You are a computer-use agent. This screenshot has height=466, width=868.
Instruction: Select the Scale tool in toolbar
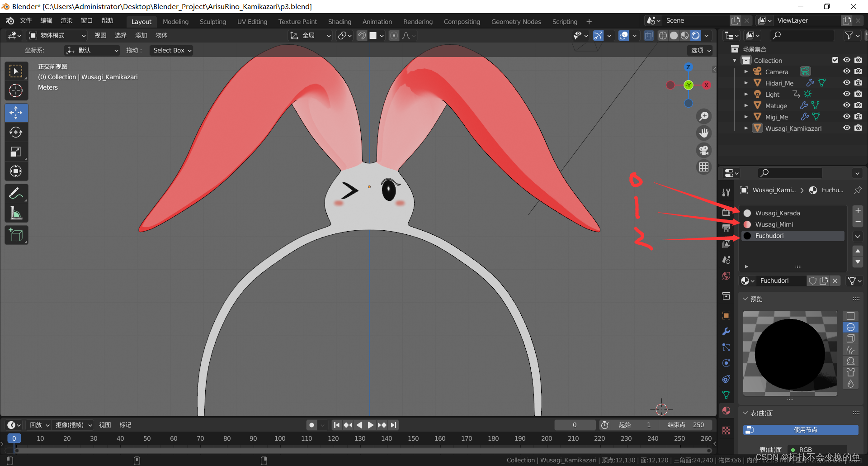(16, 152)
